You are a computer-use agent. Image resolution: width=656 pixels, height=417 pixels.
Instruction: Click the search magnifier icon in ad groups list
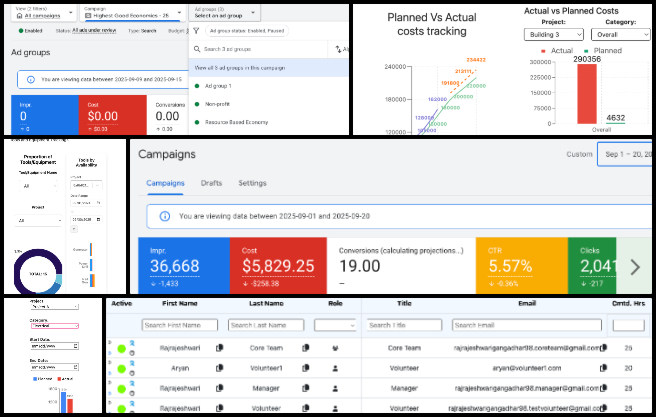tap(197, 48)
